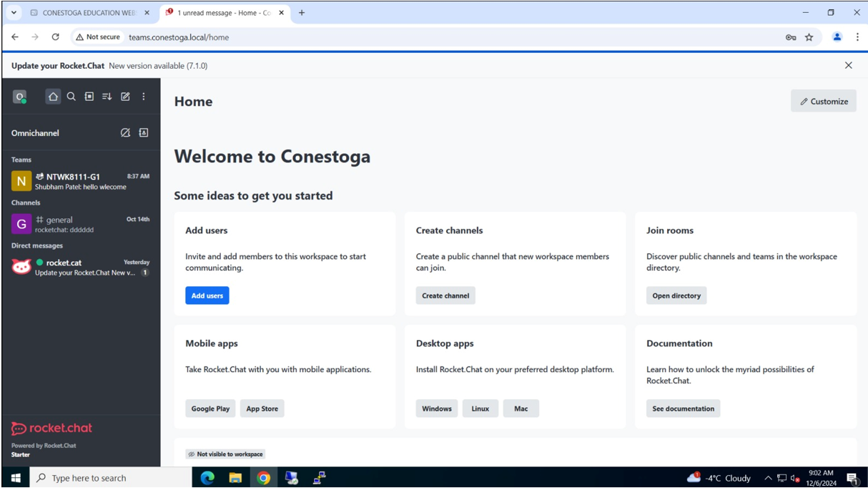The height and width of the screenshot is (488, 868).
Task: Click the rocket.cat avatar icon
Action: click(21, 267)
